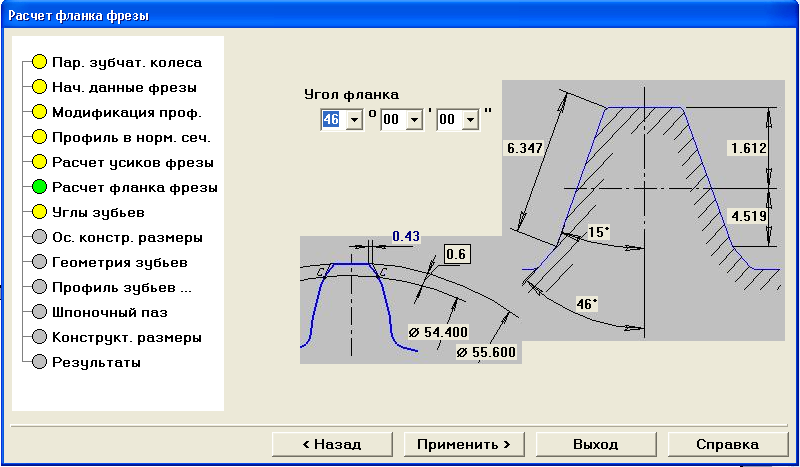Select Расчет фланка фрезы step label
The height and width of the screenshot is (467, 800).
pyautogui.click(x=135, y=188)
